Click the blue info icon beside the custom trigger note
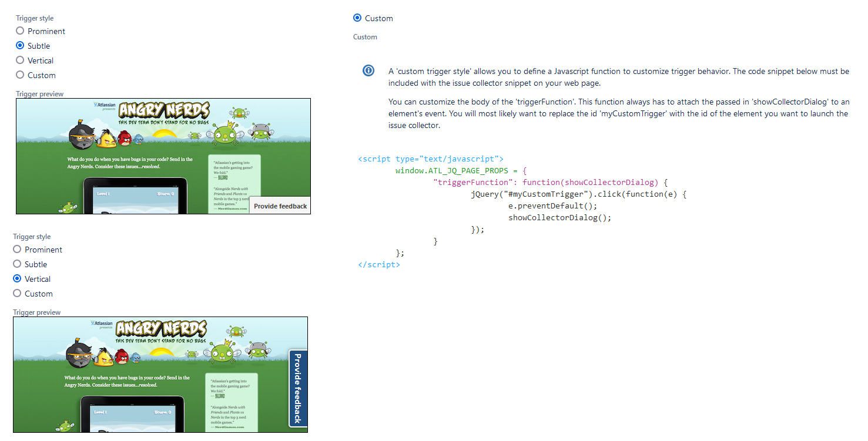Viewport: 868px width, 441px height. pyautogui.click(x=368, y=70)
